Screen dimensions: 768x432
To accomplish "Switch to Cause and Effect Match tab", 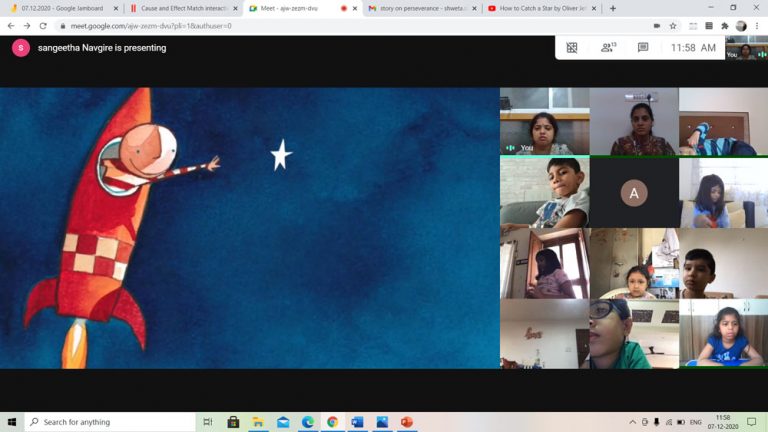I will [x=184, y=8].
